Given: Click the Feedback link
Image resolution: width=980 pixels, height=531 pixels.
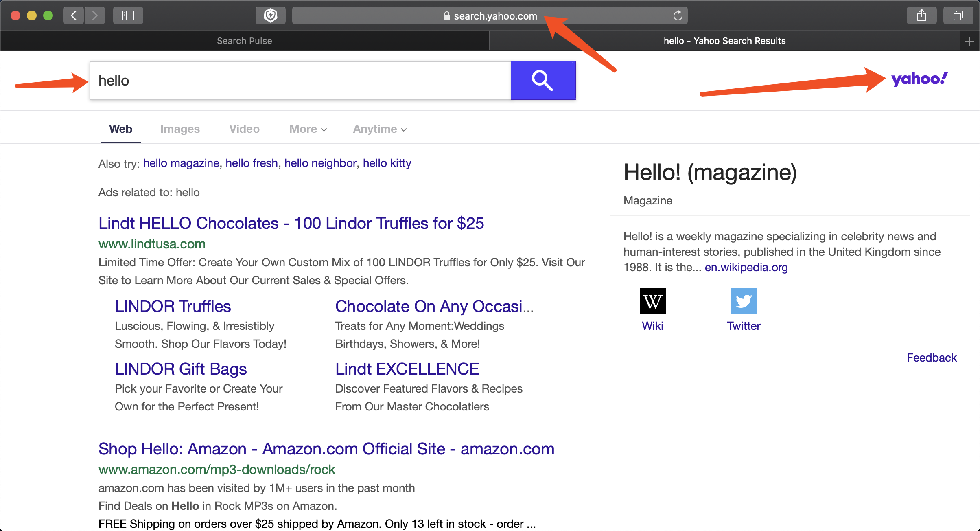Looking at the screenshot, I should point(932,358).
